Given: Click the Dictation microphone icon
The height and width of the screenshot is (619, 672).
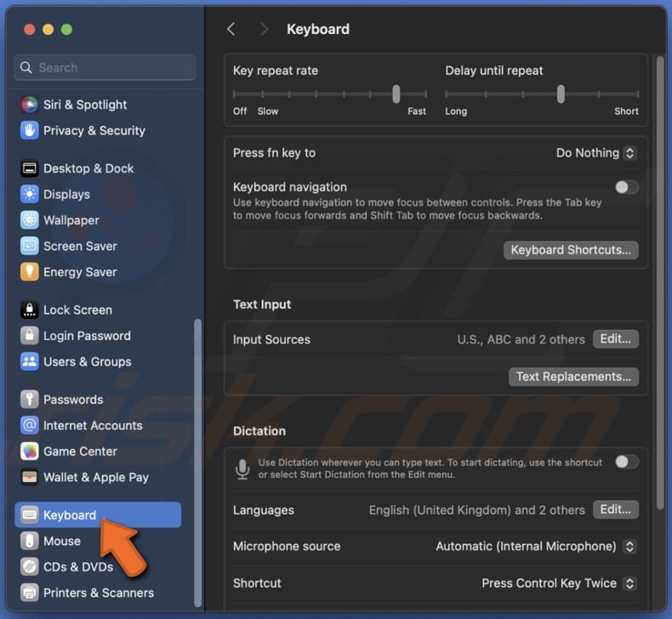Looking at the screenshot, I should pos(242,469).
